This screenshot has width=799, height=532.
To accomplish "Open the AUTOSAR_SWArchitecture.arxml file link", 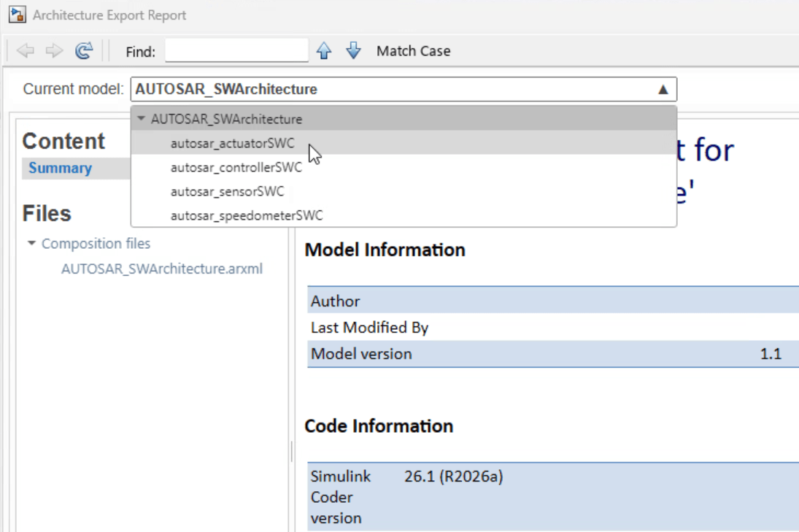I will [161, 269].
